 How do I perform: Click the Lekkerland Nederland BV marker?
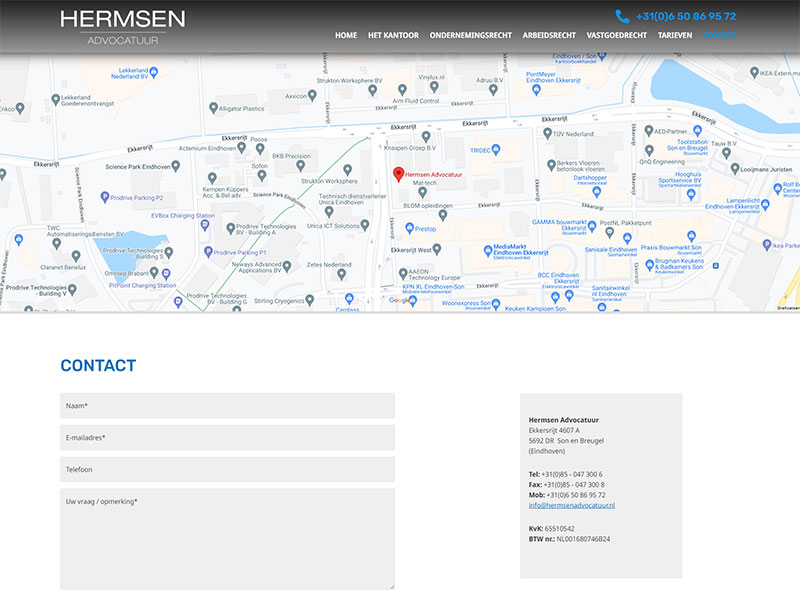tap(154, 72)
